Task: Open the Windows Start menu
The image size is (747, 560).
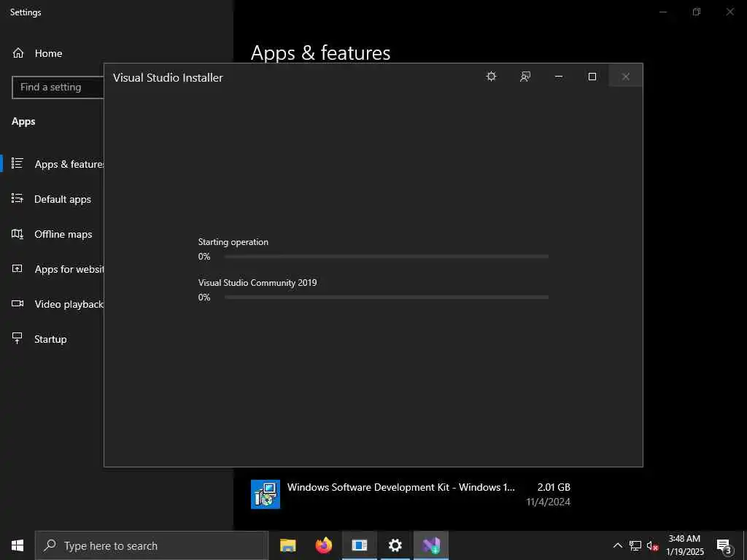Action: click(x=18, y=545)
